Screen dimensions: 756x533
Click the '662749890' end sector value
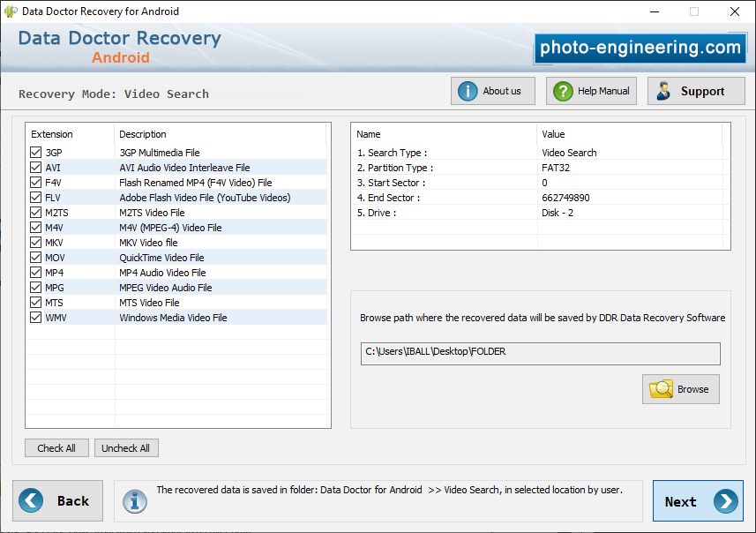pos(565,198)
